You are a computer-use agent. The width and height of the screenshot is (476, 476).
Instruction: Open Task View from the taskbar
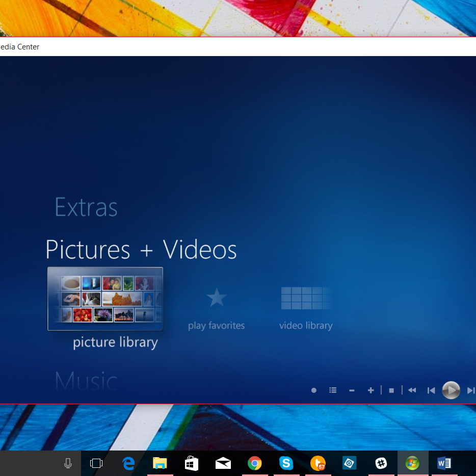click(x=96, y=463)
